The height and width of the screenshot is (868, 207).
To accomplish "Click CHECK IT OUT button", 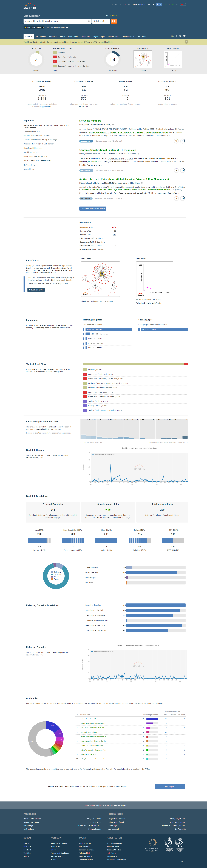I will [x=36, y=290].
